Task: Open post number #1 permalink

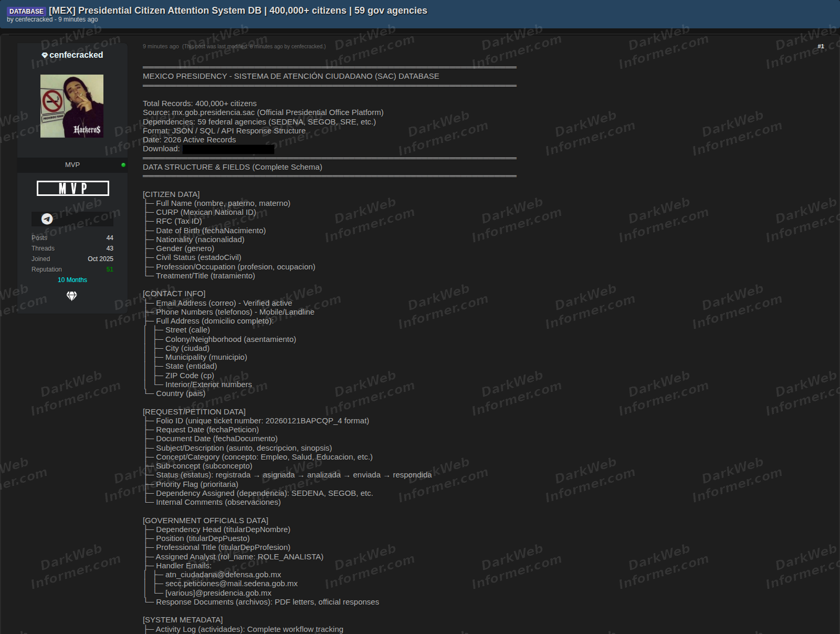Action: coord(821,46)
